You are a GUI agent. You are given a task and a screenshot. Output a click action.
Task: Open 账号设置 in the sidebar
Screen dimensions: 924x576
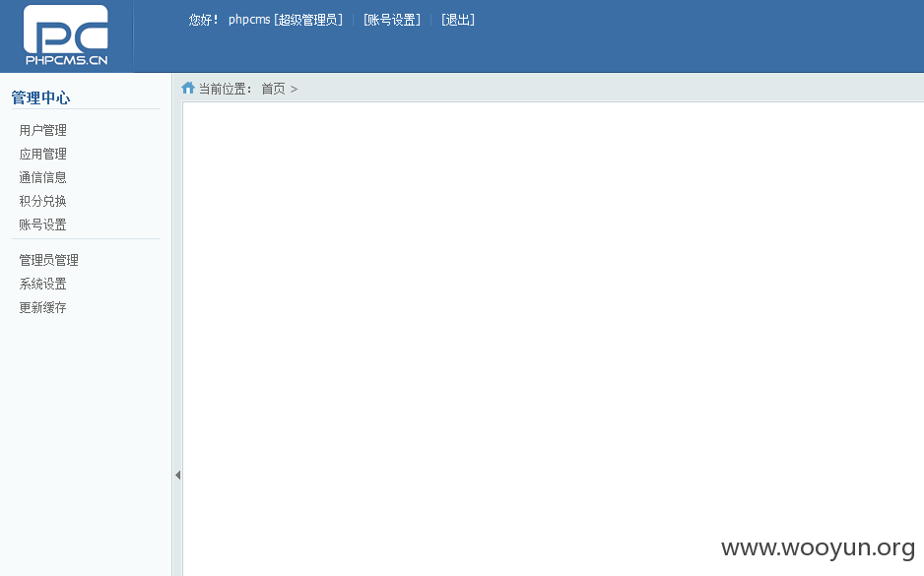point(42,224)
